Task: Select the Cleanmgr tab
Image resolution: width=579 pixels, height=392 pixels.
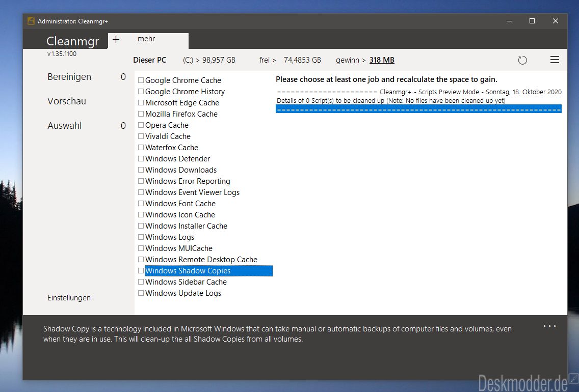Action: [x=73, y=41]
